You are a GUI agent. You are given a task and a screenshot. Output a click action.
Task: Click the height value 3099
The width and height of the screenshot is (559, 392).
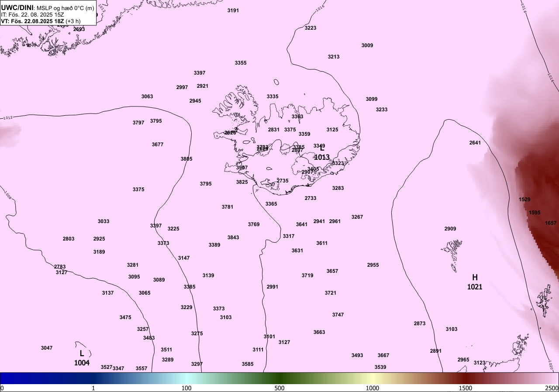[x=372, y=99]
